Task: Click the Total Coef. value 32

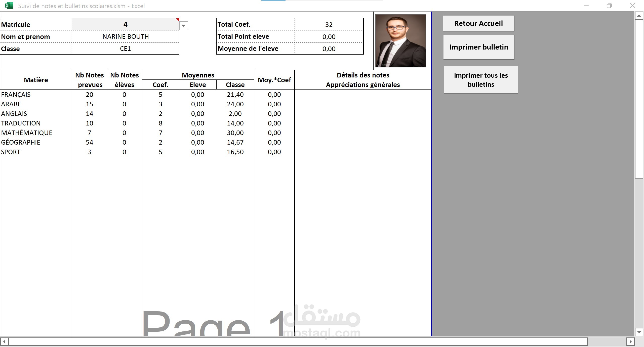Action: tap(329, 25)
